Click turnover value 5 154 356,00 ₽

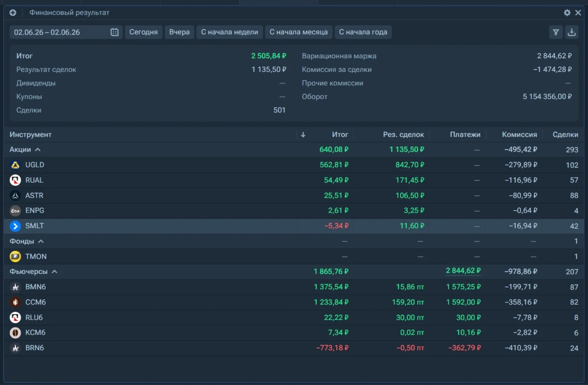(x=547, y=97)
